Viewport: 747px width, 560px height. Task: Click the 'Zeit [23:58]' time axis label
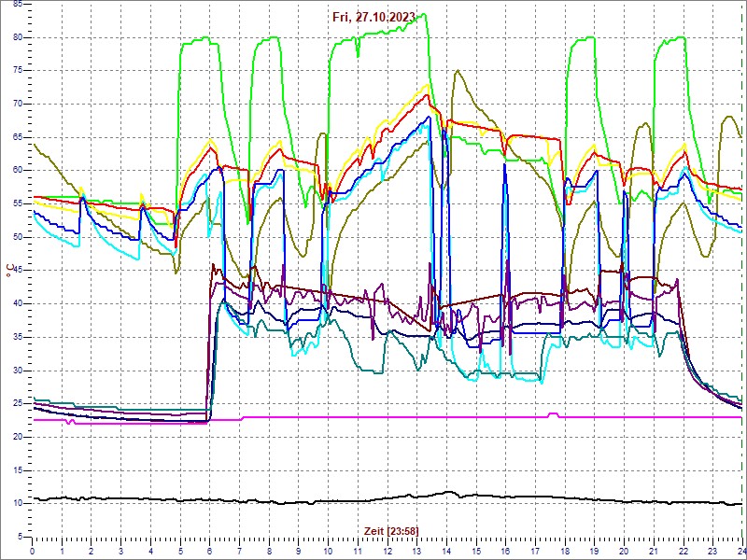(391, 530)
